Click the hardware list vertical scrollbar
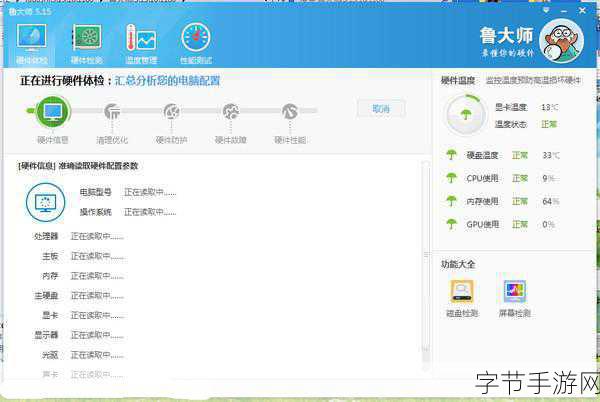 pos(426,264)
